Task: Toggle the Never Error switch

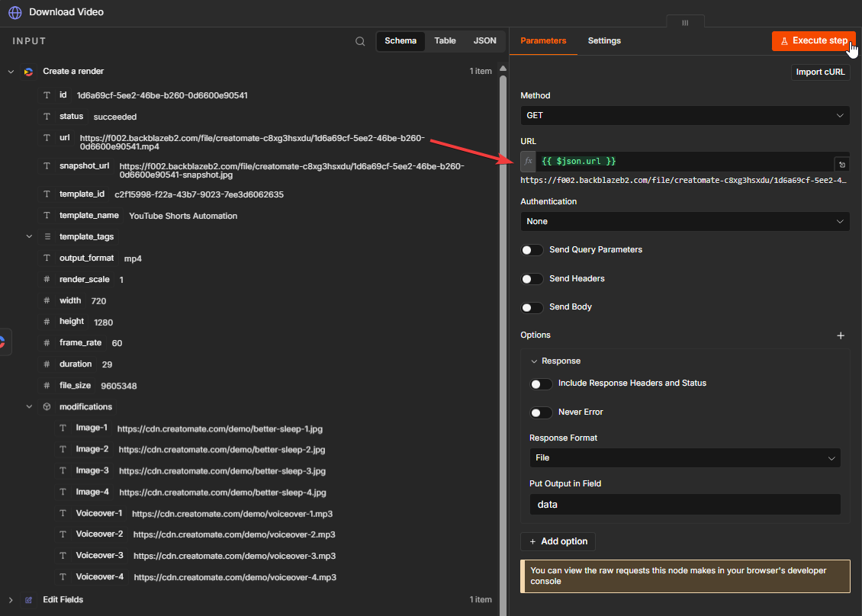Action: 541,412
